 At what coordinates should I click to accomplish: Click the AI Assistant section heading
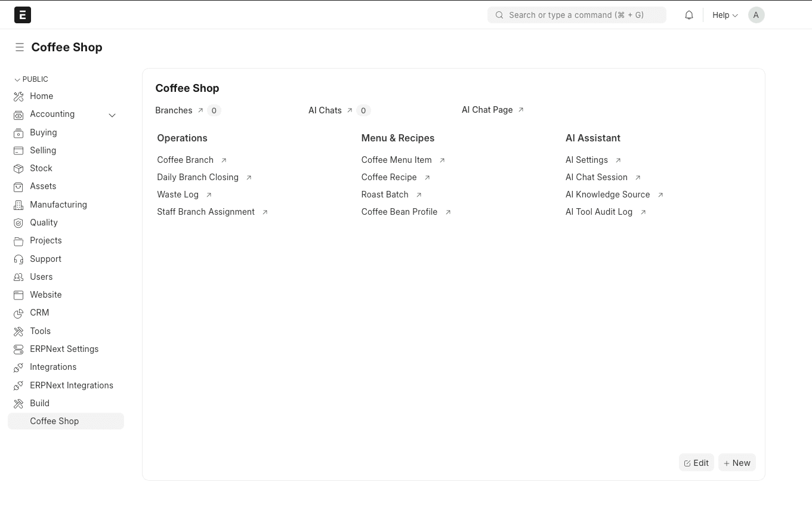tap(593, 138)
